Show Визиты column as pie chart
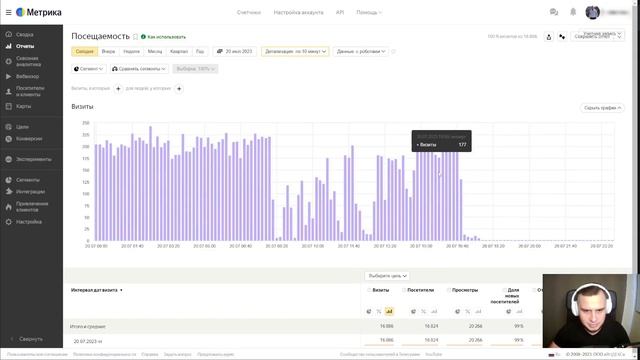Viewport: 640px width, 360px height. [369, 311]
